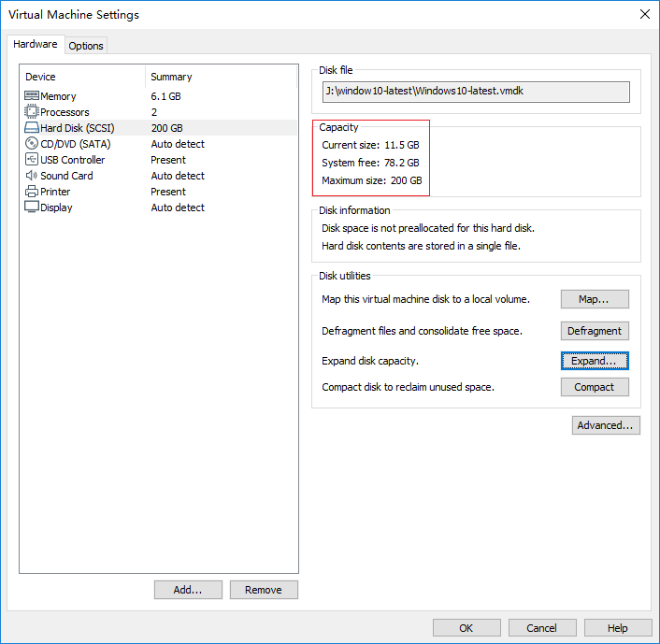This screenshot has height=644, width=660.
Task: Select the CD/DVD (SATA) disc icon
Action: click(32, 144)
